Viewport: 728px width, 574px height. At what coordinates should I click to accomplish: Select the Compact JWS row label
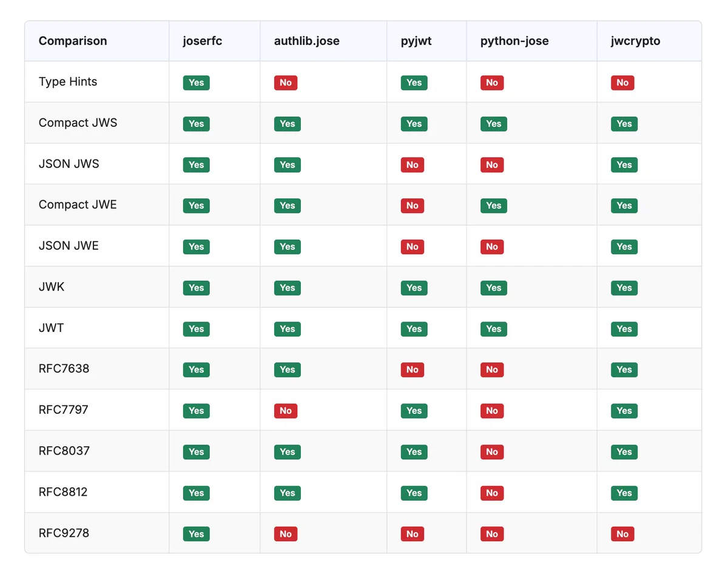[78, 123]
